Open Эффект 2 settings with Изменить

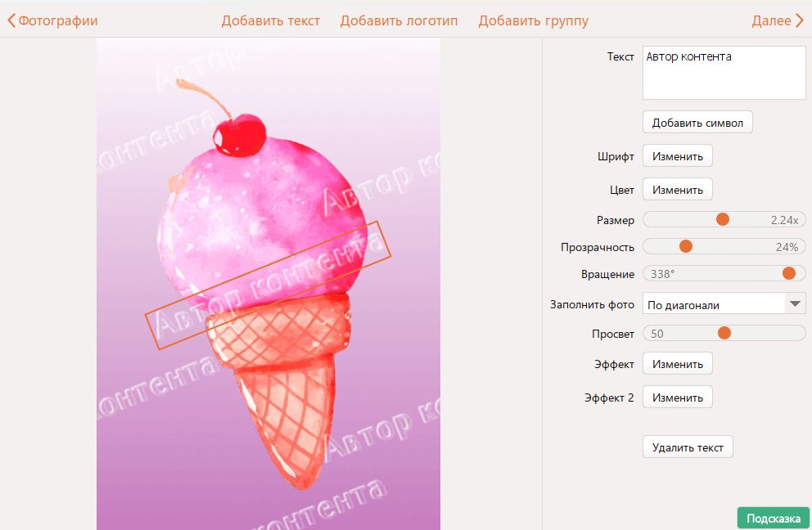pos(678,397)
